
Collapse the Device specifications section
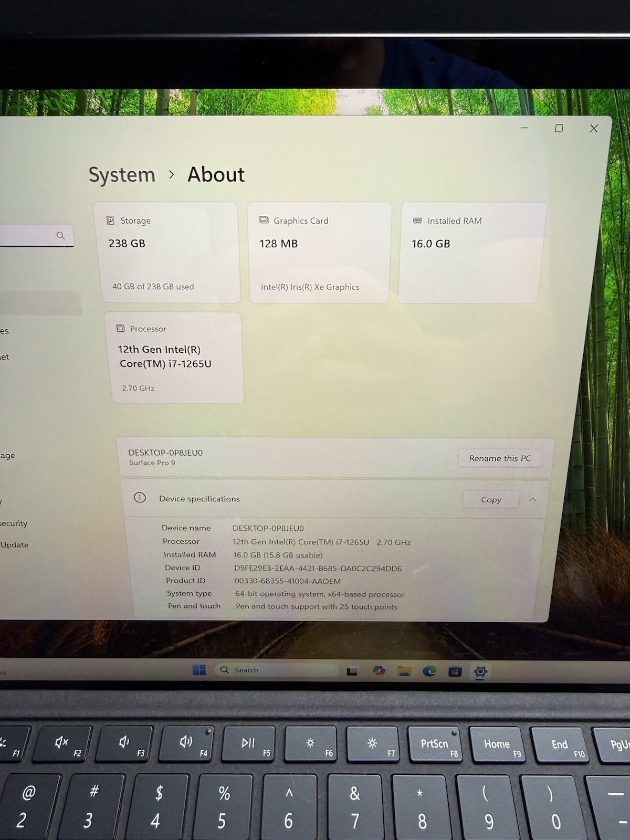point(532,500)
